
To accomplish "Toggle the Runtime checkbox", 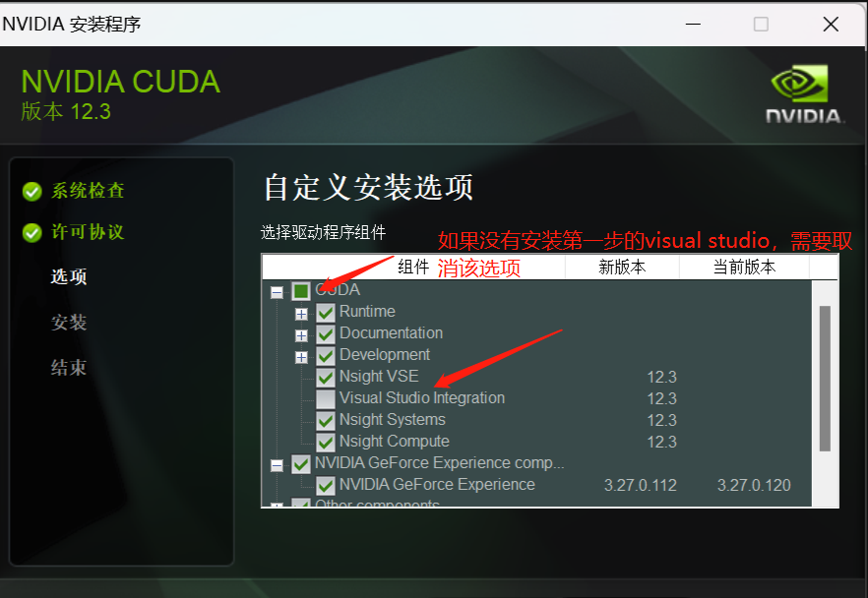I will (326, 313).
